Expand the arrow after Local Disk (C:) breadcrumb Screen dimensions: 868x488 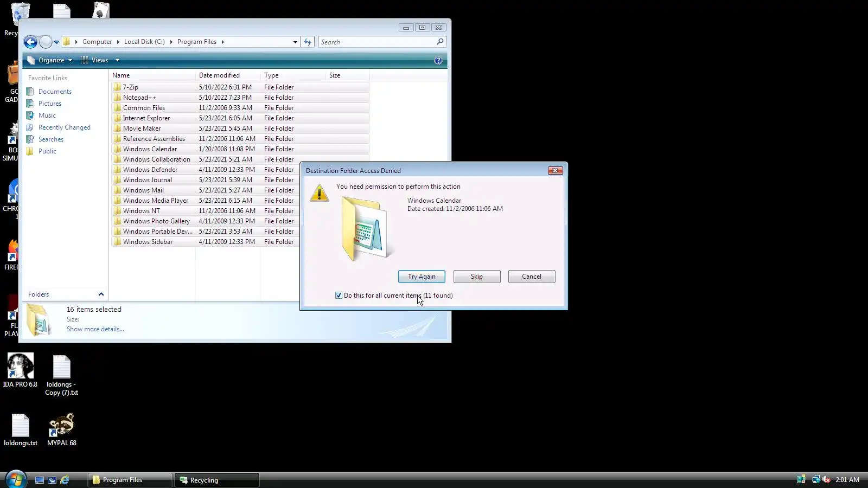pos(171,42)
